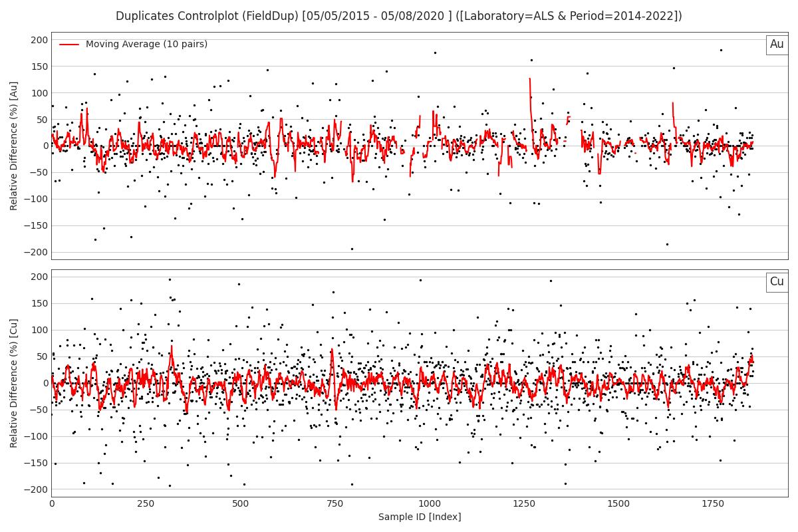Image resolution: width=798 pixels, height=532 pixels.
Task: Select the "Cu" panel label box
Action: pyautogui.click(x=776, y=282)
